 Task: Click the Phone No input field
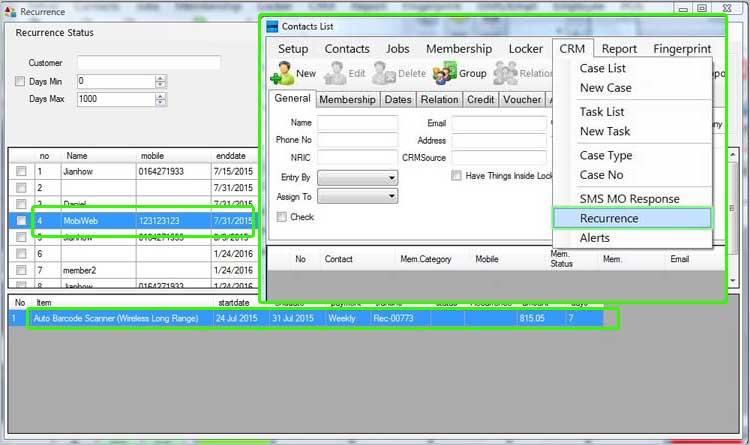click(357, 140)
